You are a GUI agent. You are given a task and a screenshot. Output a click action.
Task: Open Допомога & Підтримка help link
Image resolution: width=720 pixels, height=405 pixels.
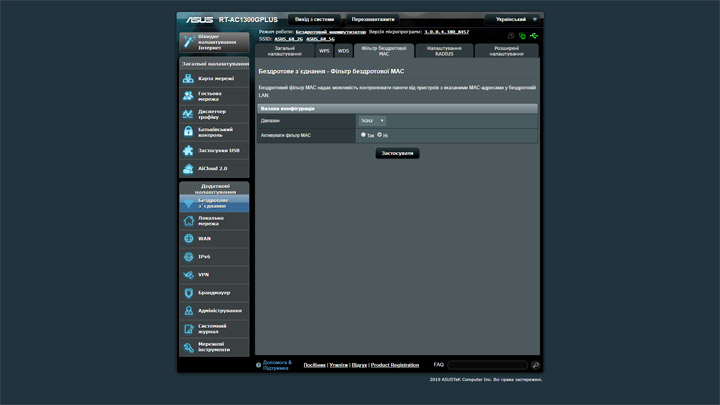coord(277,365)
